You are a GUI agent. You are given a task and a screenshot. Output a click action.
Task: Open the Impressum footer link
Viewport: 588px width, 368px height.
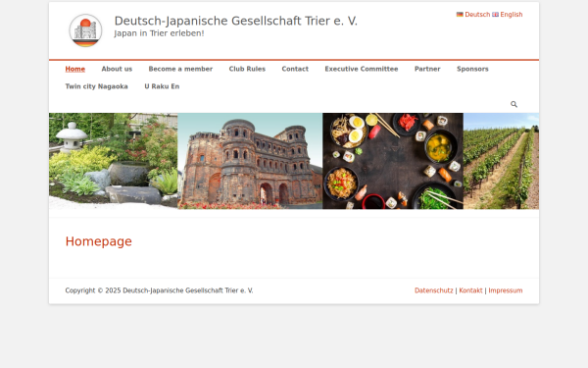point(506,290)
